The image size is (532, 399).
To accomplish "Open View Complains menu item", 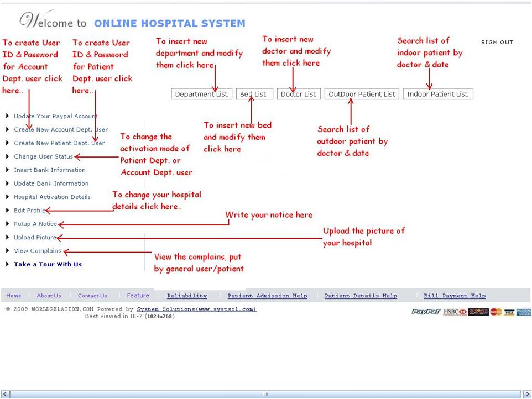I will tap(37, 251).
